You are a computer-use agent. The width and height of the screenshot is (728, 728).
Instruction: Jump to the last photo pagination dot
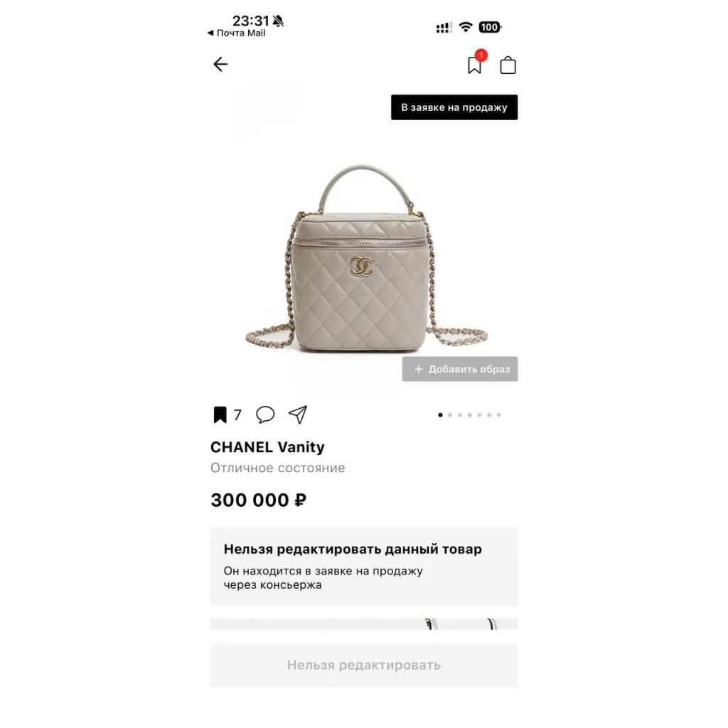(499, 415)
